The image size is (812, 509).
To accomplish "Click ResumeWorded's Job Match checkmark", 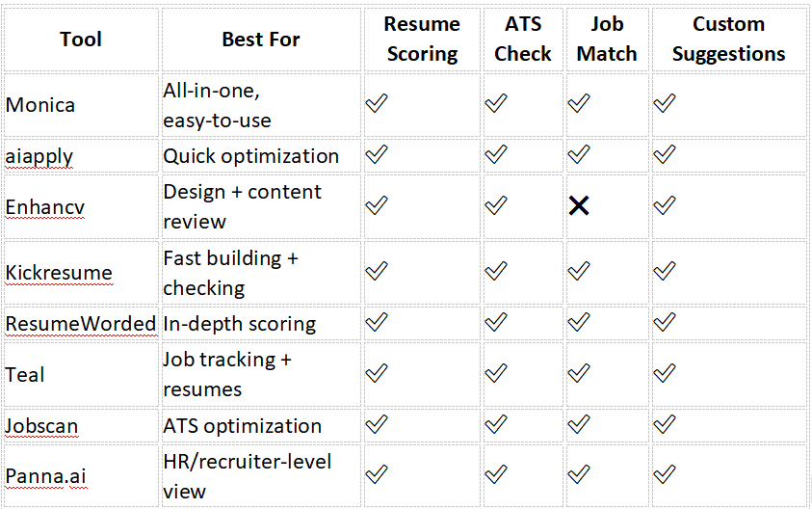I will pyautogui.click(x=579, y=322).
